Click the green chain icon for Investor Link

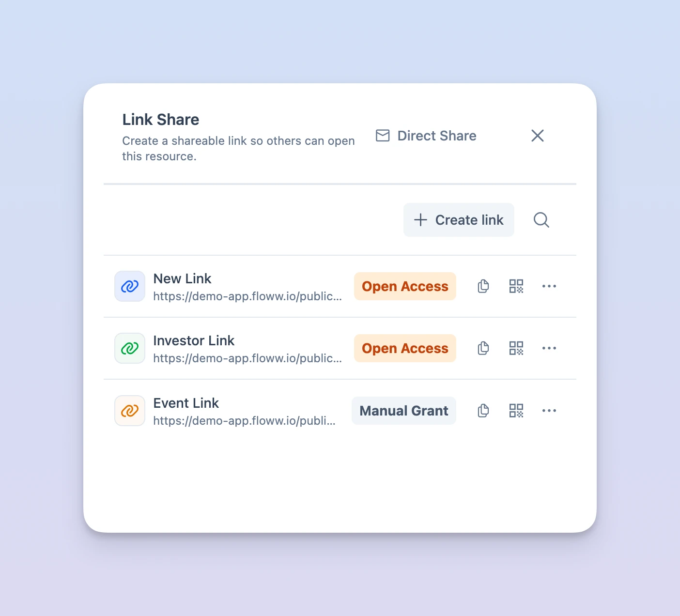point(130,348)
